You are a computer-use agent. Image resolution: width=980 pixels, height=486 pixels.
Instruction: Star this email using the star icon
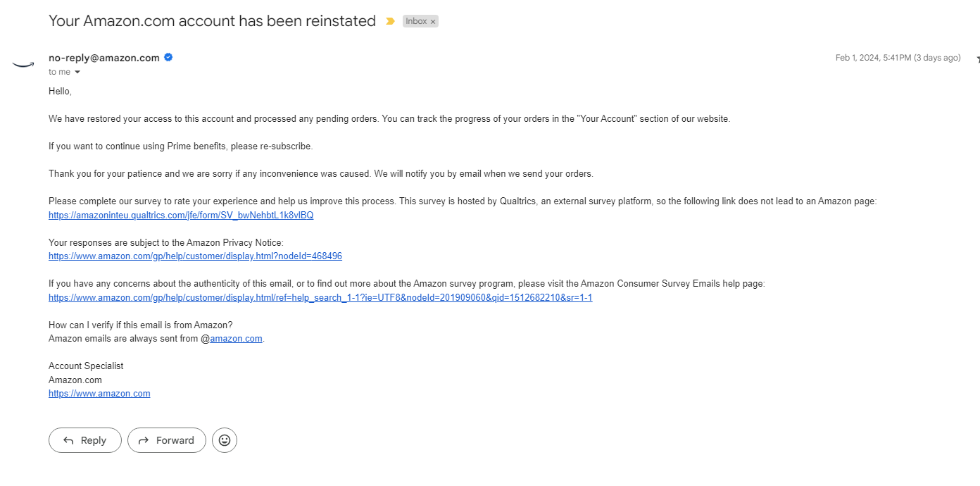[978, 59]
